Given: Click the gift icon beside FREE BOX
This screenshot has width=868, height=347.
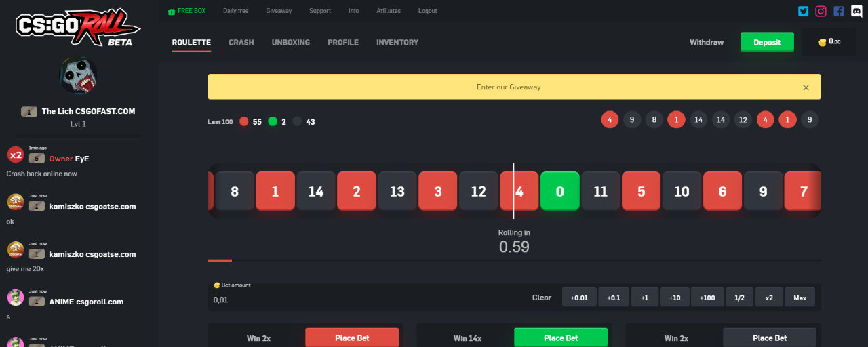Looking at the screenshot, I should (x=171, y=11).
